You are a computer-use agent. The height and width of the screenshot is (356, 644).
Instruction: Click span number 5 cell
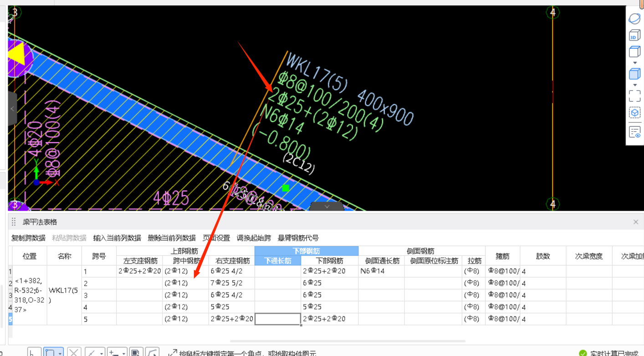point(99,319)
